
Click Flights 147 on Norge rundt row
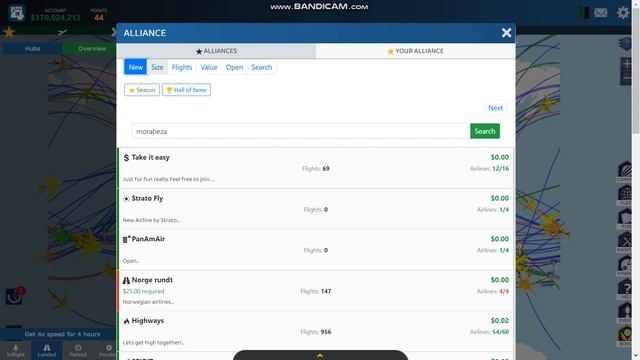(x=316, y=291)
